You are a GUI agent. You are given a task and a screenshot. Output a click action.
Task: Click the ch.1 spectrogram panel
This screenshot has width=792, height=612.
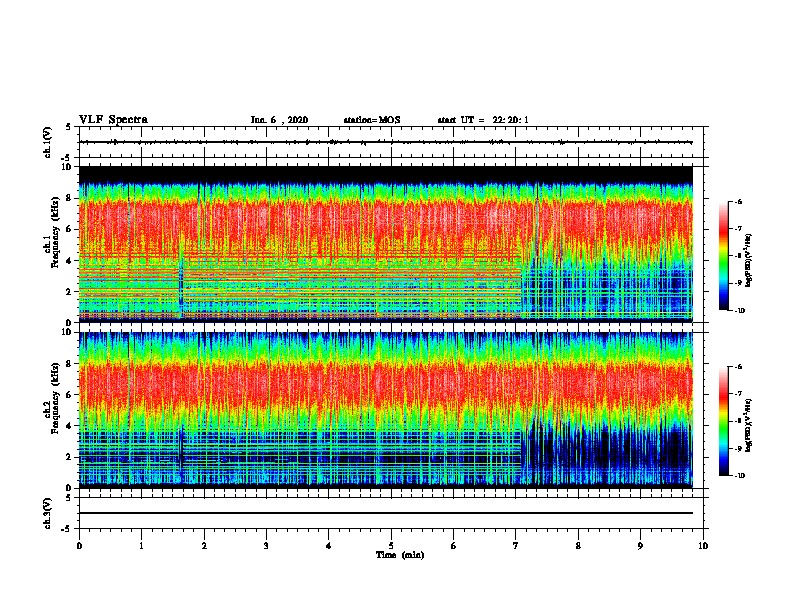point(386,244)
